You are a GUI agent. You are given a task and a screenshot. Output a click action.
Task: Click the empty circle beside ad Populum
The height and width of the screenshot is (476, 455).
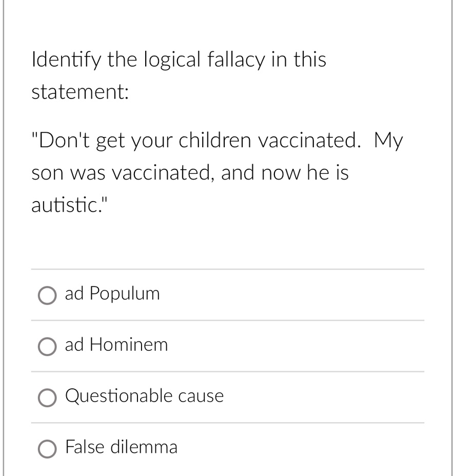coord(47,295)
